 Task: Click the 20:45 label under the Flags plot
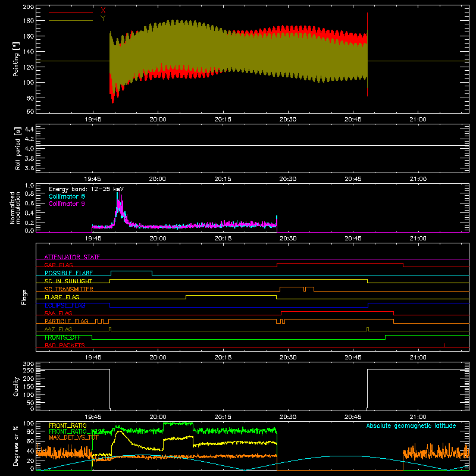(x=353, y=358)
